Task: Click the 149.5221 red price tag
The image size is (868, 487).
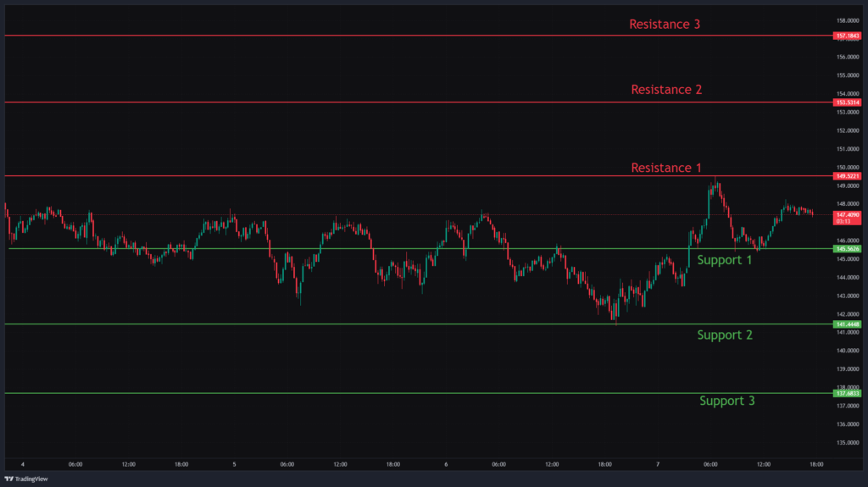Action: (x=848, y=176)
